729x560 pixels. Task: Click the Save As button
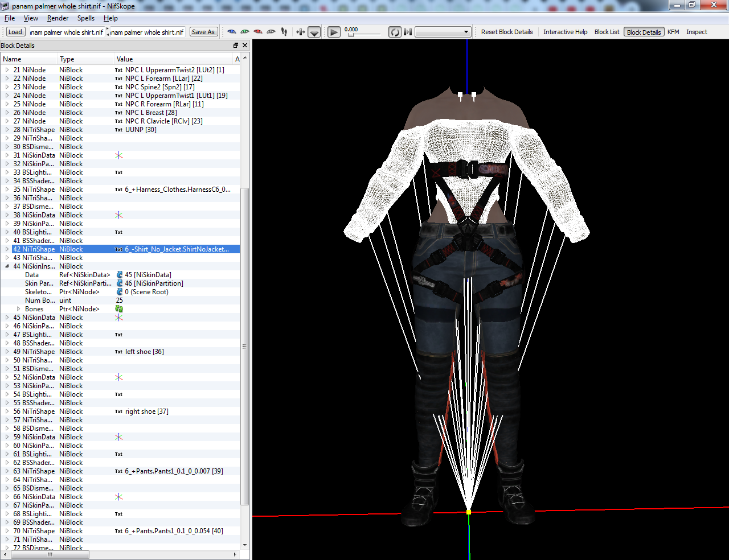(x=203, y=32)
